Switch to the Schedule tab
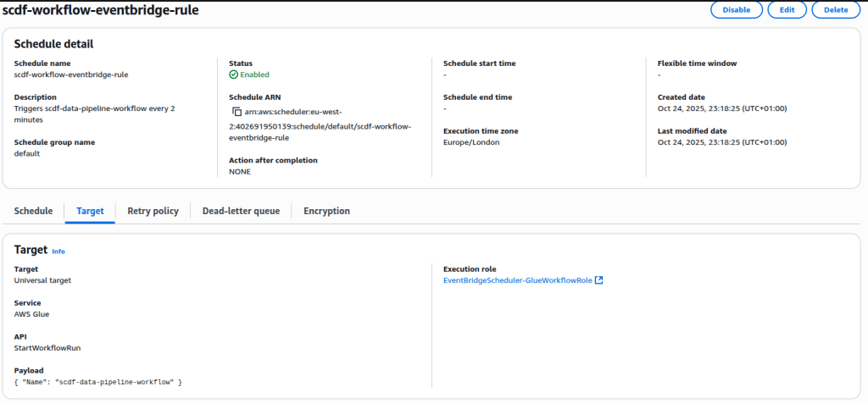The height and width of the screenshot is (403, 868). 33,211
